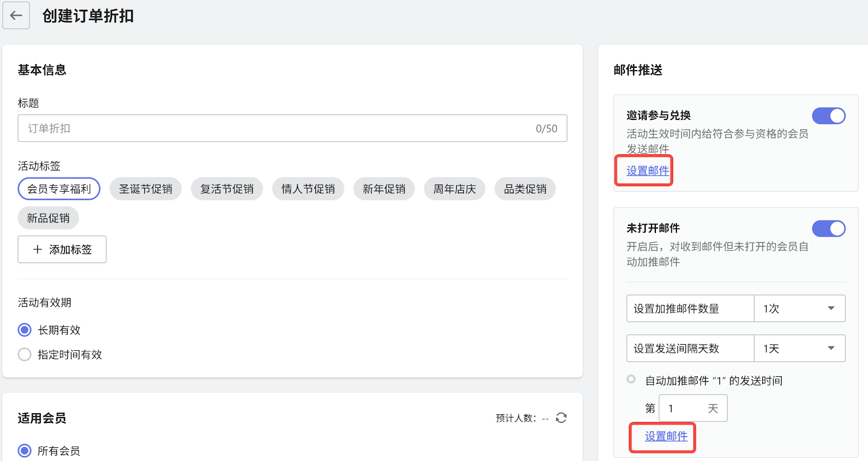Choose the 复活节促销 tag
Image resolution: width=868 pixels, height=461 pixels.
click(227, 189)
